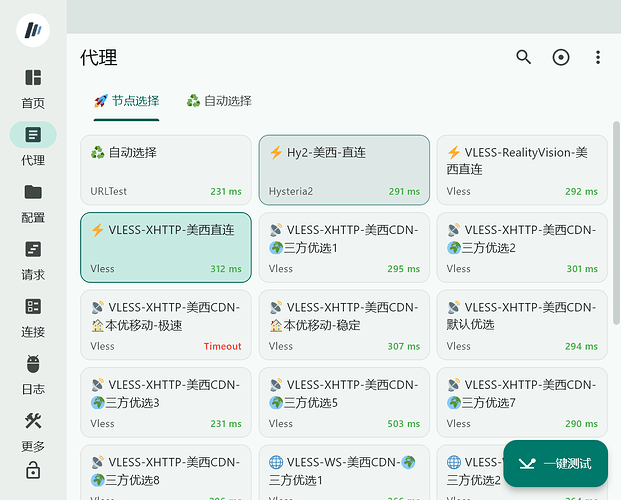Screen dimensions: 621x500
Task: Click earth icon on 三方优选5 card
Action: tap(276, 403)
